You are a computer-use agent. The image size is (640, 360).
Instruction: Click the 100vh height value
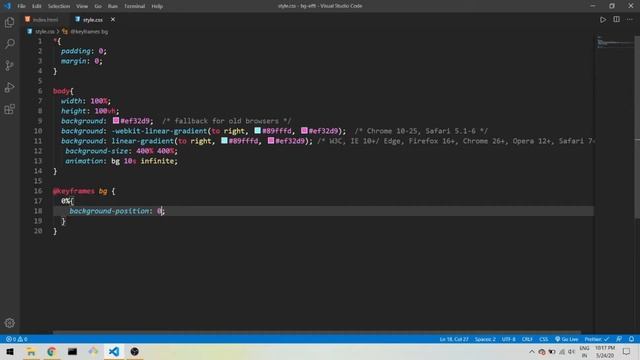tap(105, 111)
